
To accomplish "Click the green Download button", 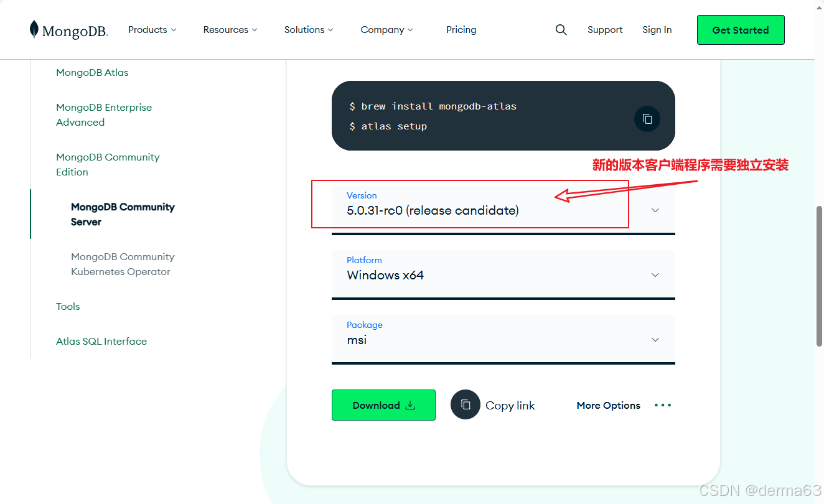I will click(383, 405).
